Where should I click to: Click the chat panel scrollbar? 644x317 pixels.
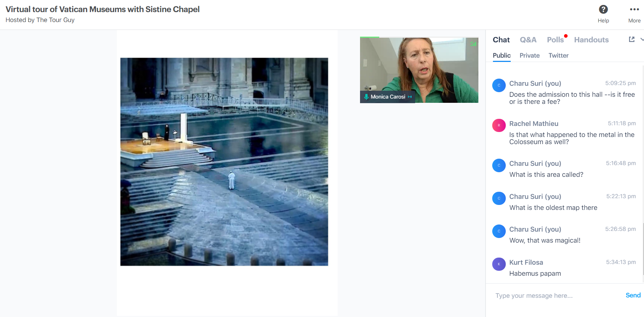click(x=643, y=249)
